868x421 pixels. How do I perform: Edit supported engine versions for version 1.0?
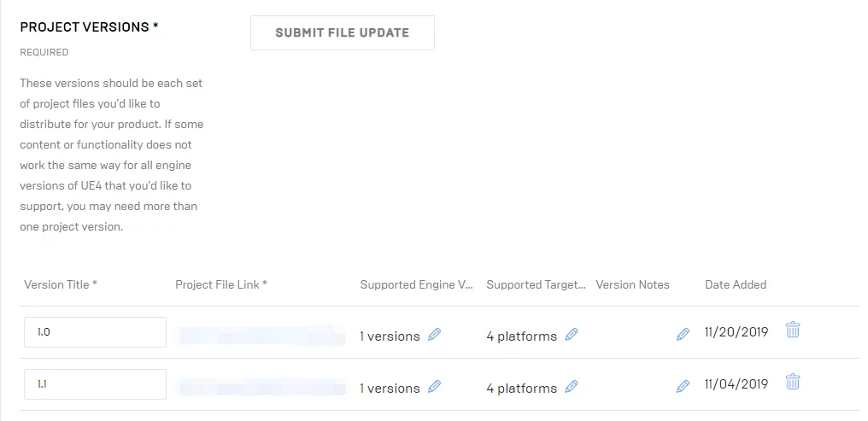point(434,335)
